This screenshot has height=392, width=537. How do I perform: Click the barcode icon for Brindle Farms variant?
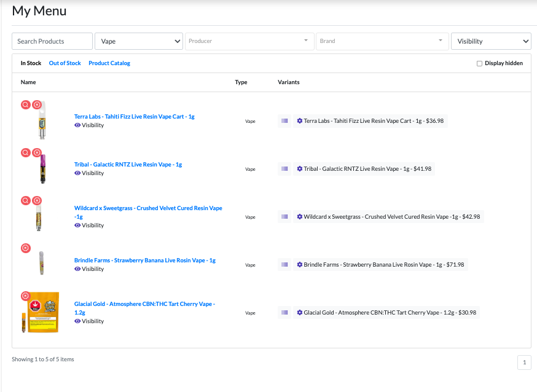click(x=284, y=265)
